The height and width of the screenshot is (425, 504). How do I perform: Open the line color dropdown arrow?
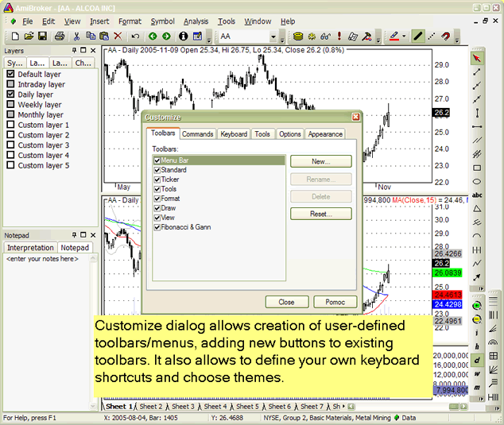click(x=404, y=37)
